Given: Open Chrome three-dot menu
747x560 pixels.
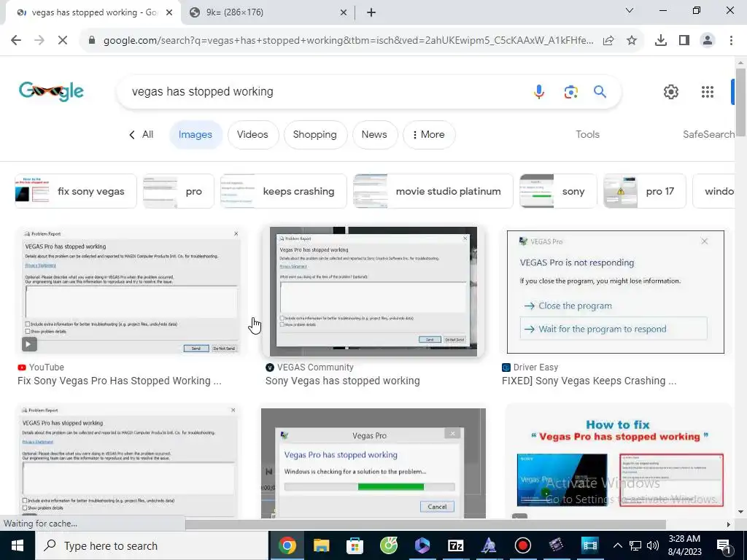Looking at the screenshot, I should tap(731, 41).
